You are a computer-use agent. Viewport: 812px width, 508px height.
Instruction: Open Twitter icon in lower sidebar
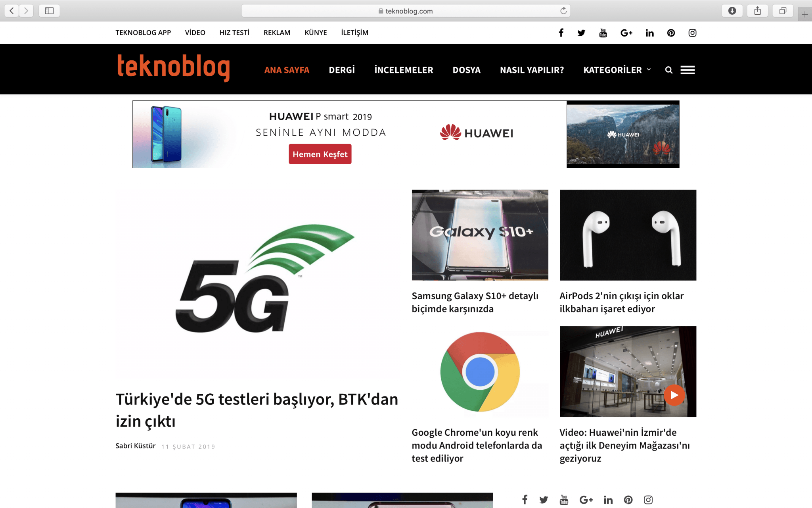coord(544,500)
